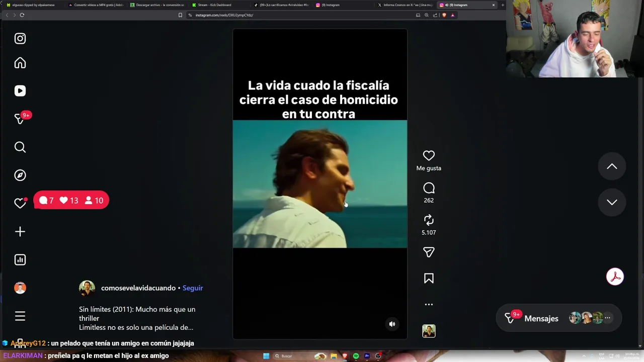Image resolution: width=644 pixels, height=362 pixels.
Task: Open File Explorer from taskbar
Action: (x=334, y=356)
